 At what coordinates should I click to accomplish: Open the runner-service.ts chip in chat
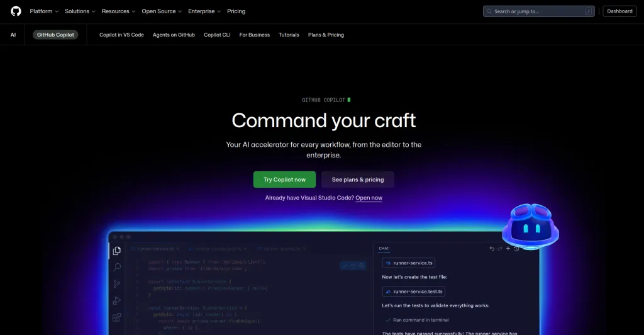409,263
